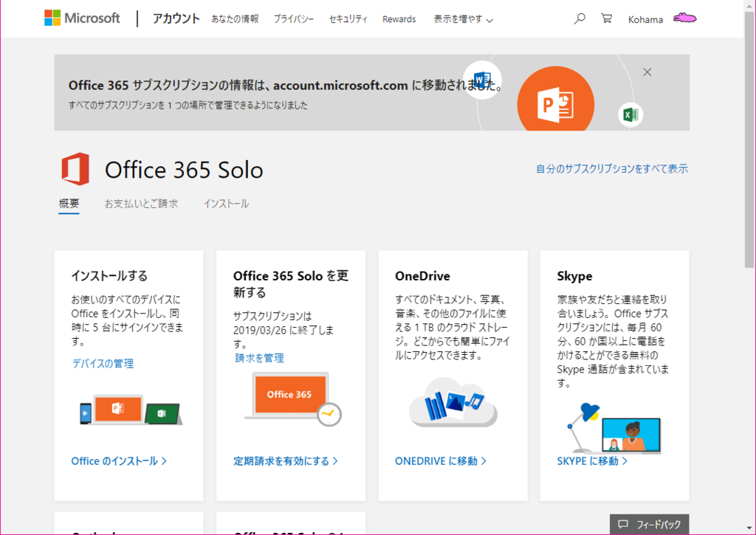The width and height of the screenshot is (756, 535).
Task: Expand the 表示を増やす menu
Action: click(463, 19)
